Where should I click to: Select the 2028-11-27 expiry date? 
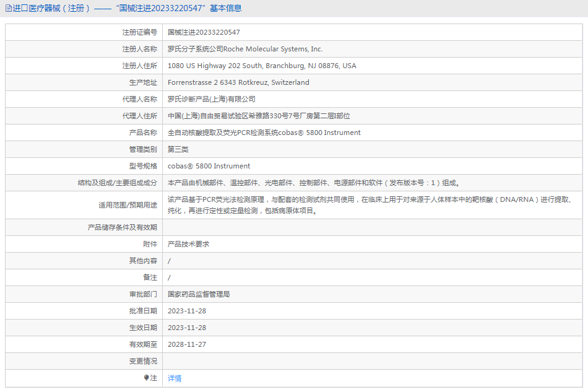click(x=187, y=344)
